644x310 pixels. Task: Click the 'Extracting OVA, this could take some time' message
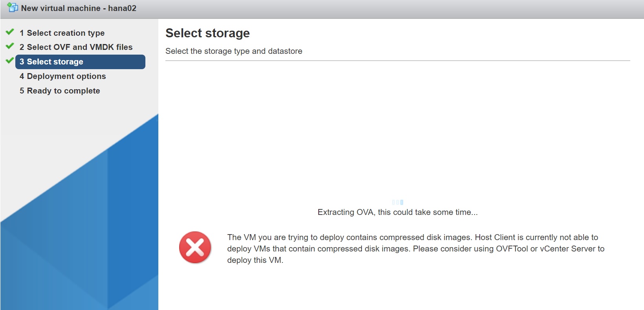click(398, 212)
